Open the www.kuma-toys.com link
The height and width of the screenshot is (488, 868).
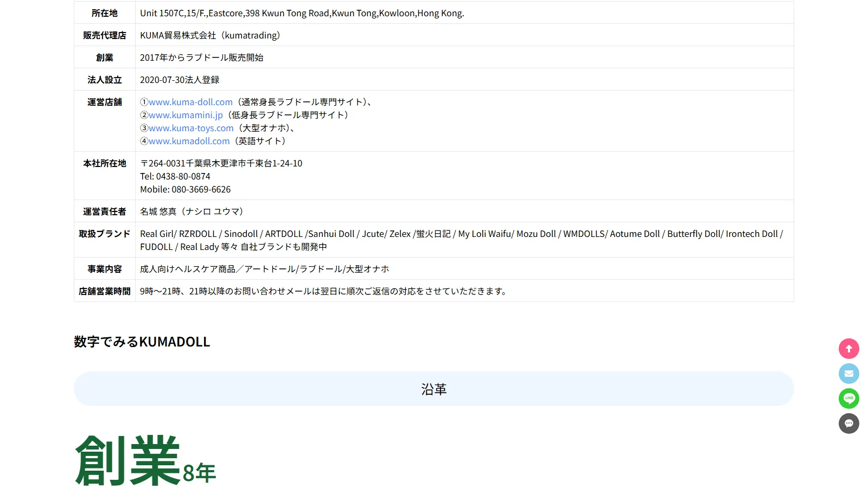(191, 128)
